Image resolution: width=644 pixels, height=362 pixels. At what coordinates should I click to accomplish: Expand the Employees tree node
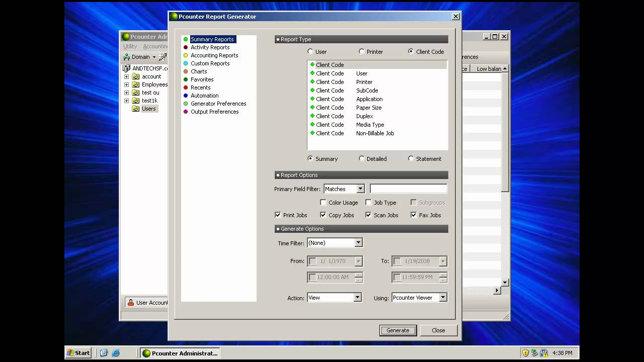pyautogui.click(x=126, y=84)
